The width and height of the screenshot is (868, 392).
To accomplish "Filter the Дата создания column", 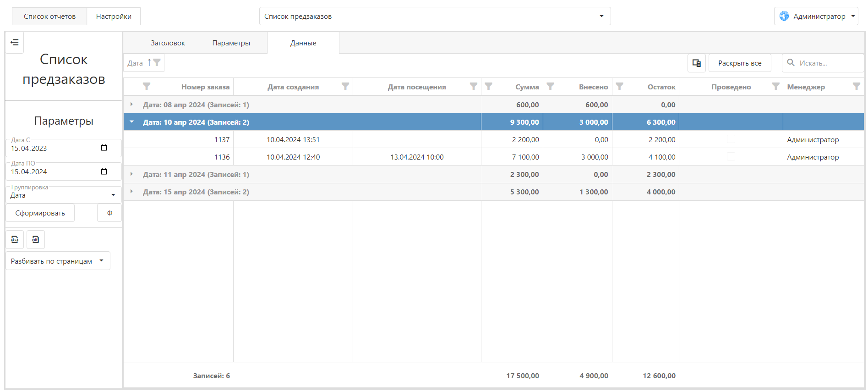I will pos(345,86).
